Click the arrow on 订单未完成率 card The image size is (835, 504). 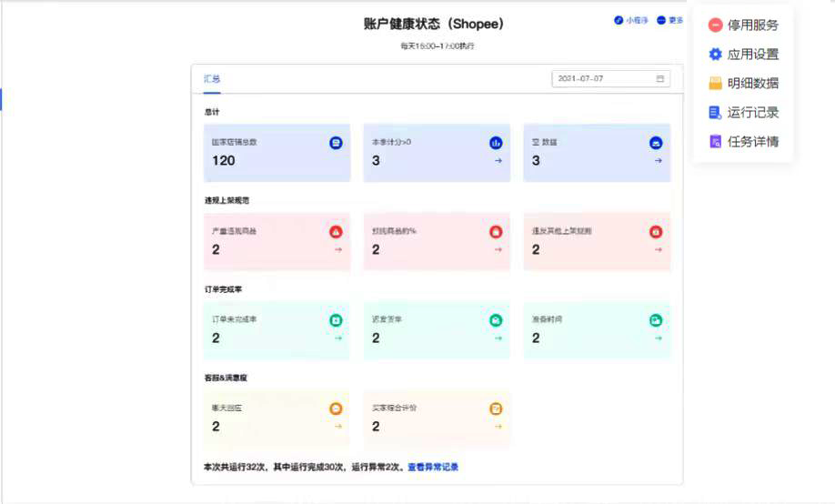338,338
